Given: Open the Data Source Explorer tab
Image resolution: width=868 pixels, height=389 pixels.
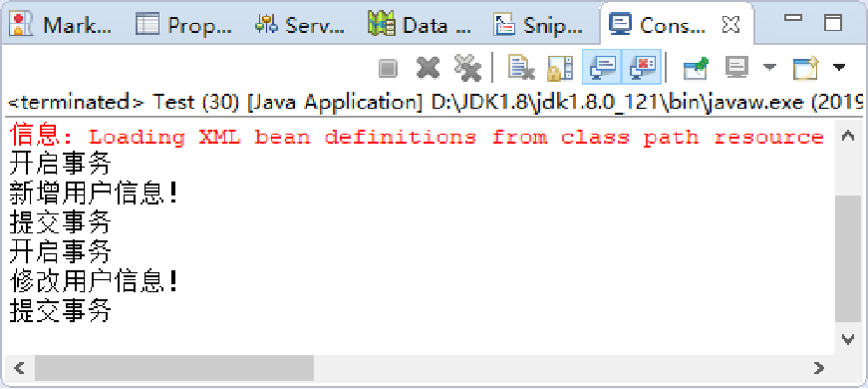Looking at the screenshot, I should coord(420,25).
